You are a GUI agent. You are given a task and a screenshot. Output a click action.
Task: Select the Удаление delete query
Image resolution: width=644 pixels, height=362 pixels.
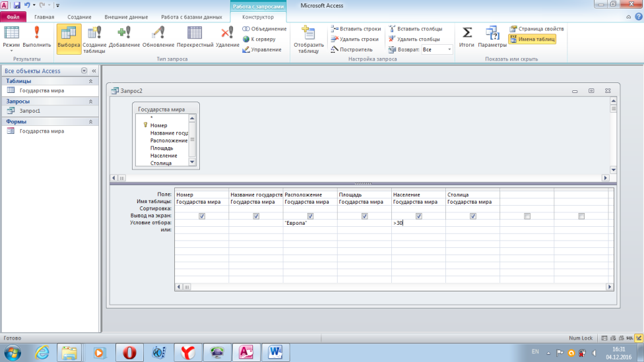point(227,38)
